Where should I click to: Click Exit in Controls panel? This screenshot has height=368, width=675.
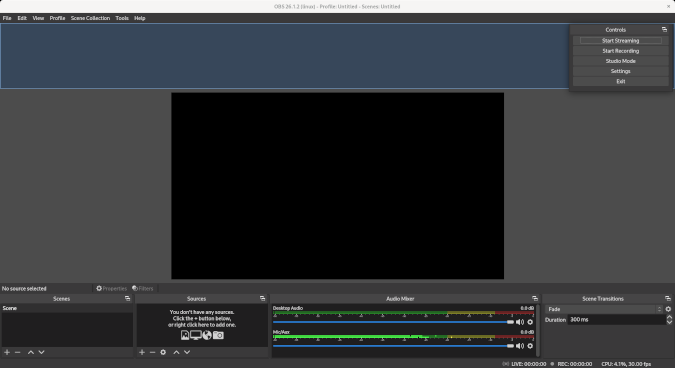(x=620, y=81)
